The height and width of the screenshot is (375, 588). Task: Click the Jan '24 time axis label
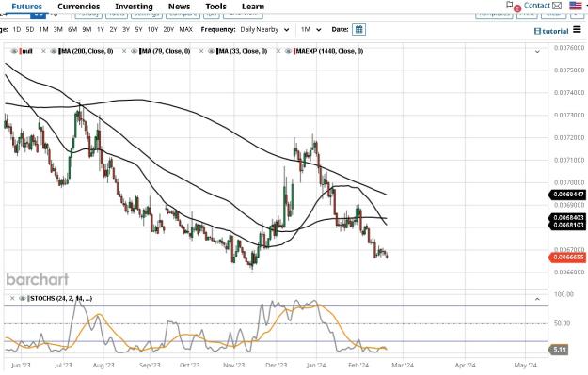click(x=316, y=366)
